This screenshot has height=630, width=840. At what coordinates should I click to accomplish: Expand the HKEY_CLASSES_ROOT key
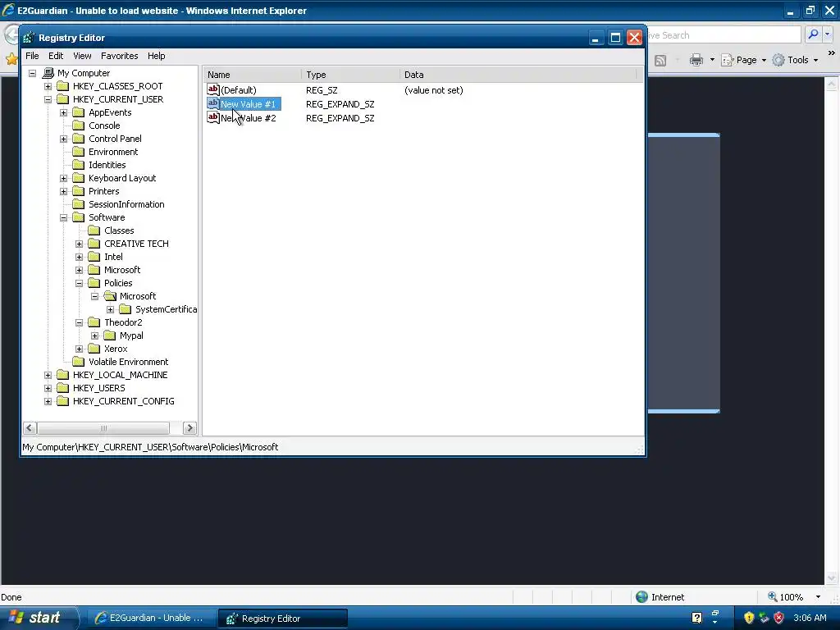point(48,86)
